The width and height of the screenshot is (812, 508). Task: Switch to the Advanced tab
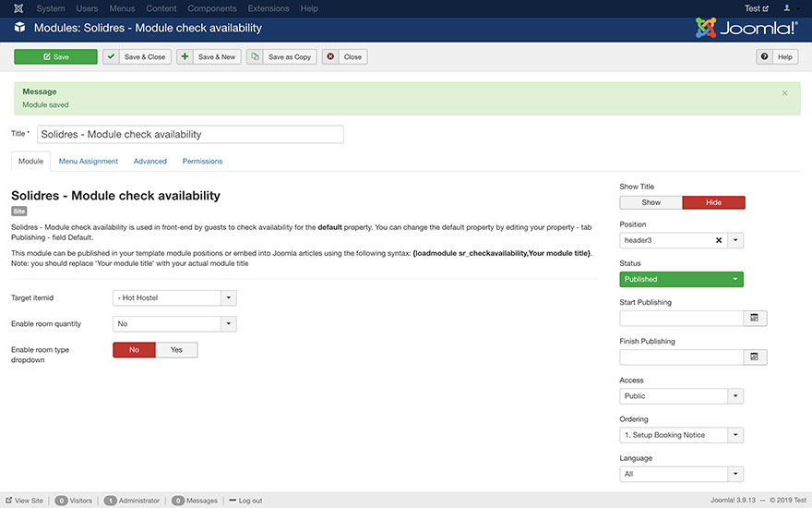[x=150, y=162]
